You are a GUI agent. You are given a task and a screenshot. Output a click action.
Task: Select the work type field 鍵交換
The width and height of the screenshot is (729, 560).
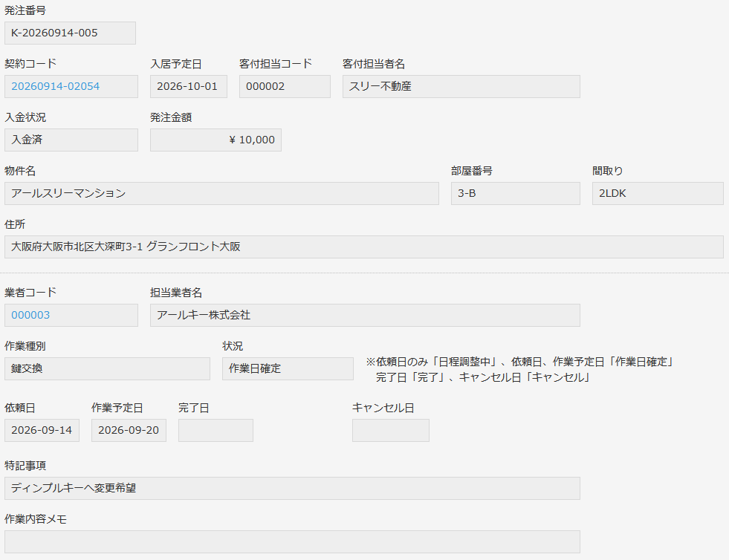(x=107, y=368)
